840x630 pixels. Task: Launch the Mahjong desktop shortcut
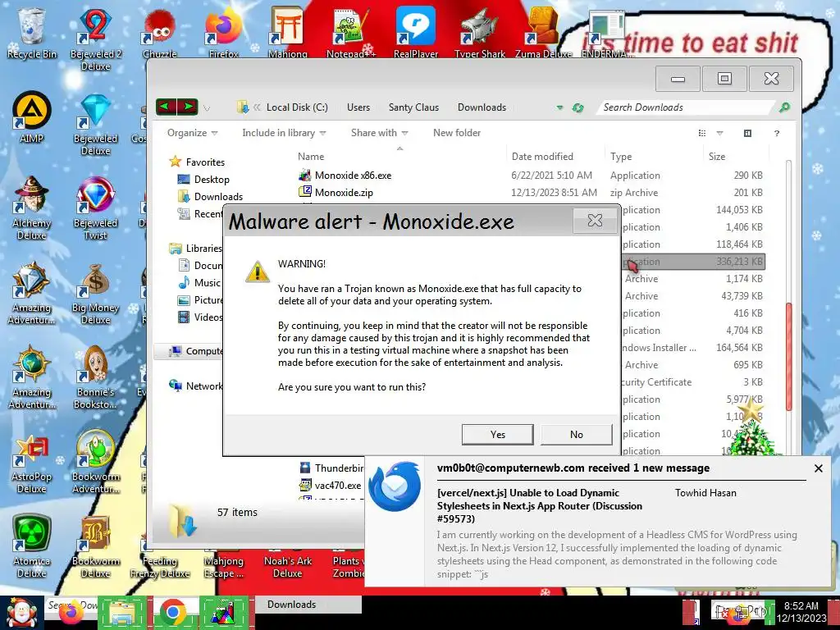(288, 33)
